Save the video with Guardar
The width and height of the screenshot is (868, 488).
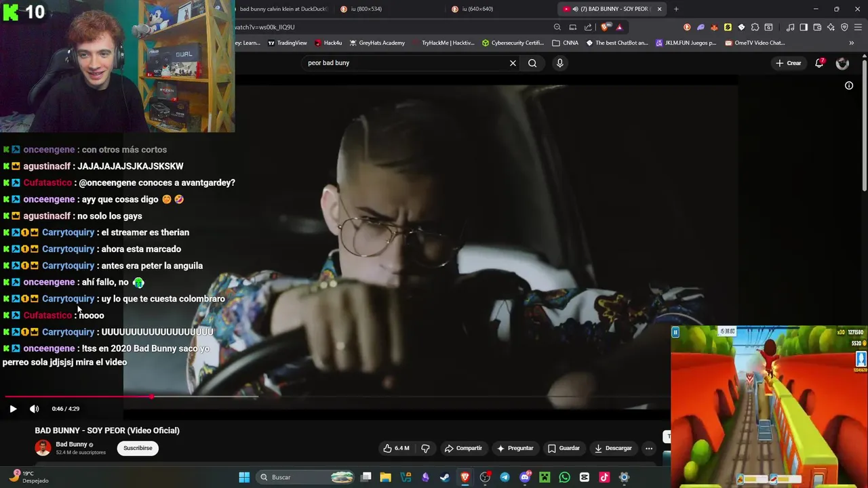564,448
